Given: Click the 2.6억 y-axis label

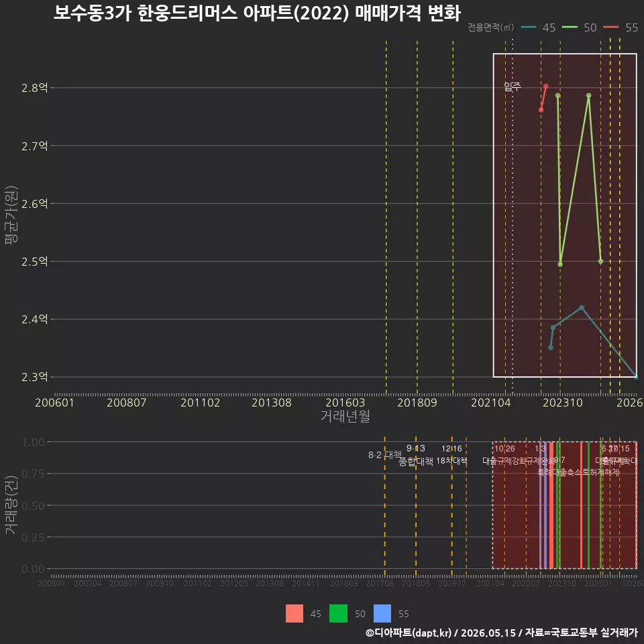Looking at the screenshot, I should [x=34, y=204].
